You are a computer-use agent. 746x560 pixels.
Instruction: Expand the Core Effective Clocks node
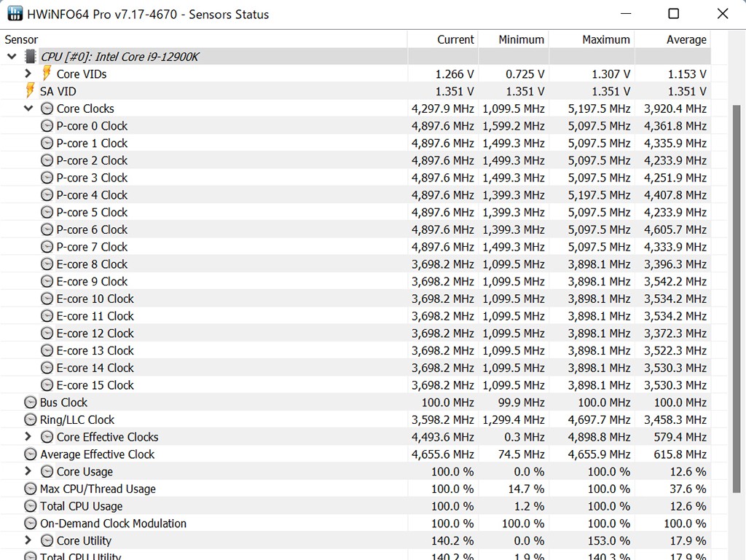coord(28,437)
